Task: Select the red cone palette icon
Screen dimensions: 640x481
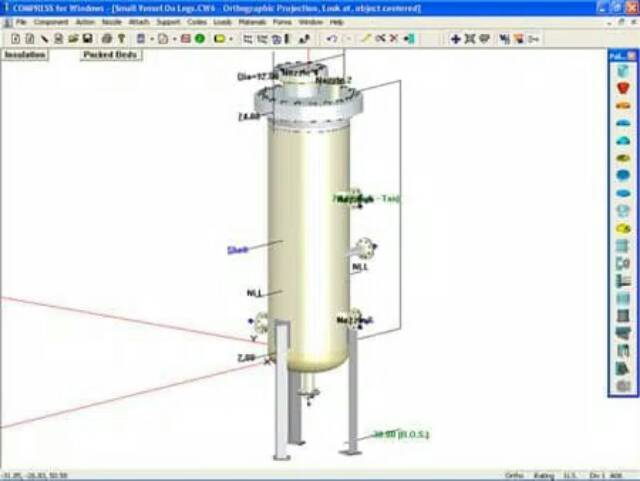Action: pyautogui.click(x=623, y=88)
